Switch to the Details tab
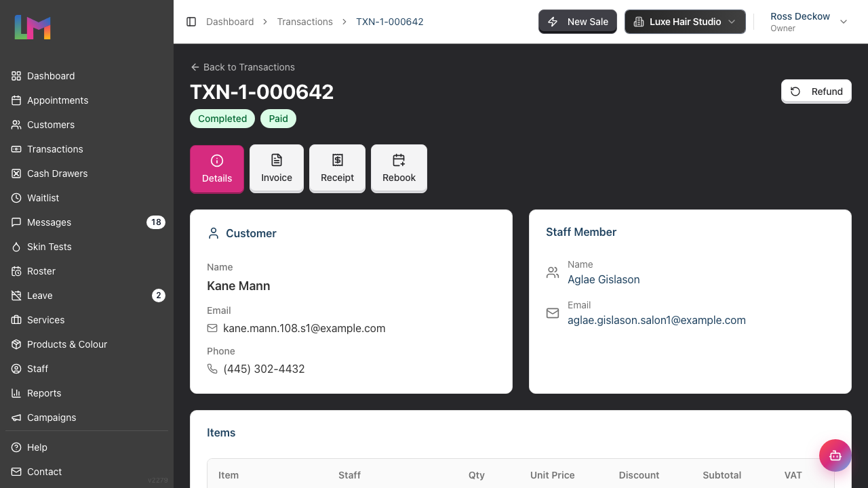868x488 pixels. 217,169
